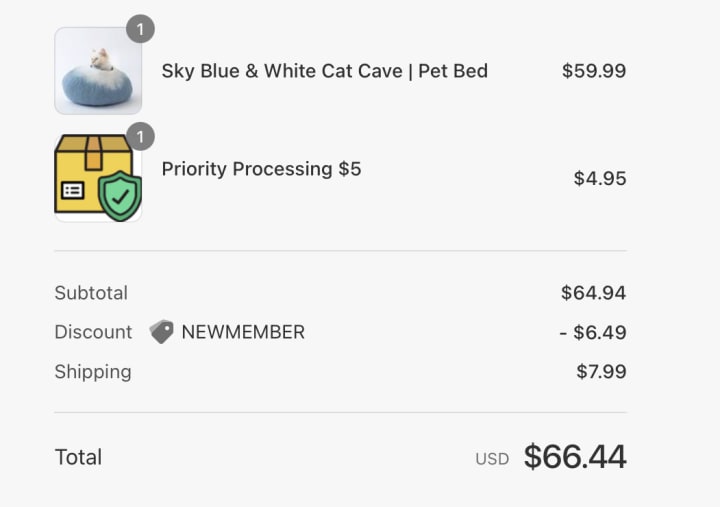Viewport: 720px width, 507px height.
Task: Click the $7.99 shipping cost
Action: 601,372
